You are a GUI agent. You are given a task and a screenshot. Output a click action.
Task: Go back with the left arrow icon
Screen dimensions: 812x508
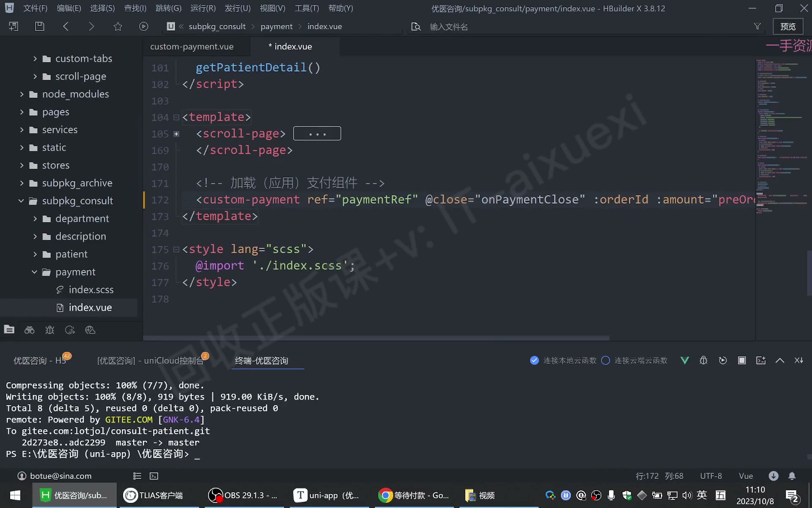tap(66, 26)
